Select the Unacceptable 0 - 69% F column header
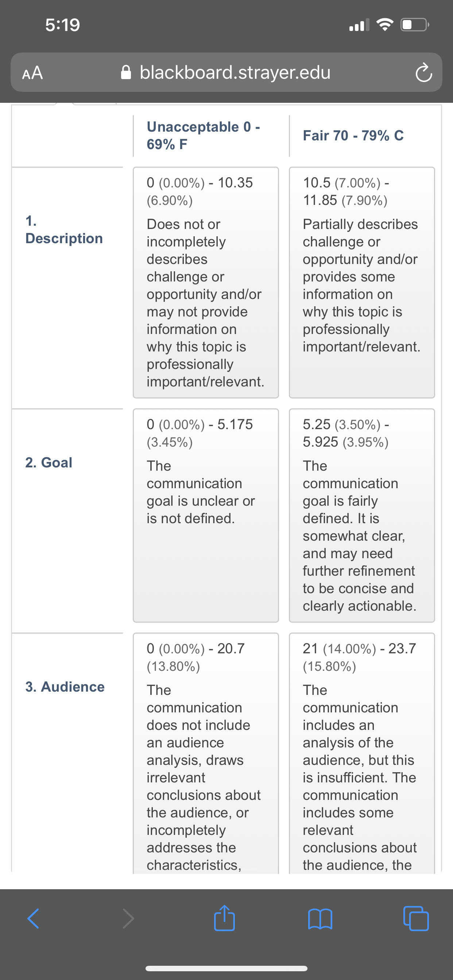The image size is (453, 980). click(204, 135)
